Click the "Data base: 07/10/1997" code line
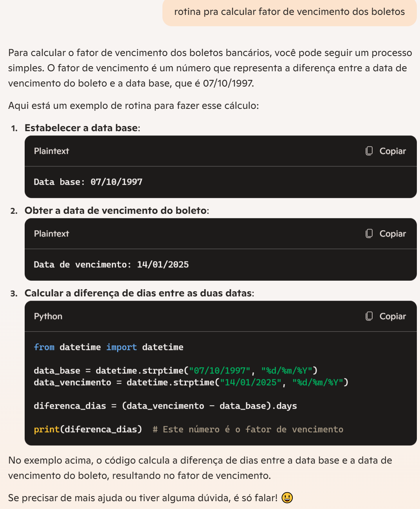The width and height of the screenshot is (420, 509). click(88, 182)
